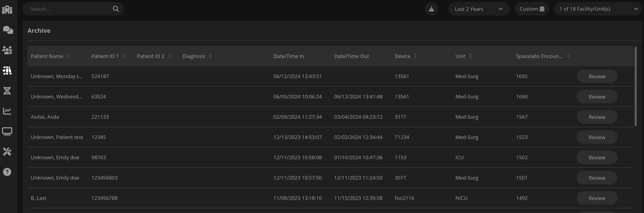Review the B, Last NICU record
Screen dimensions: 644x213
click(597, 198)
